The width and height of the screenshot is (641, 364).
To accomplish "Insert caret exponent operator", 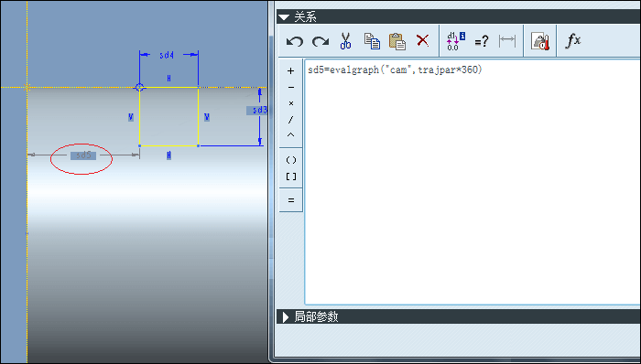I will point(290,135).
